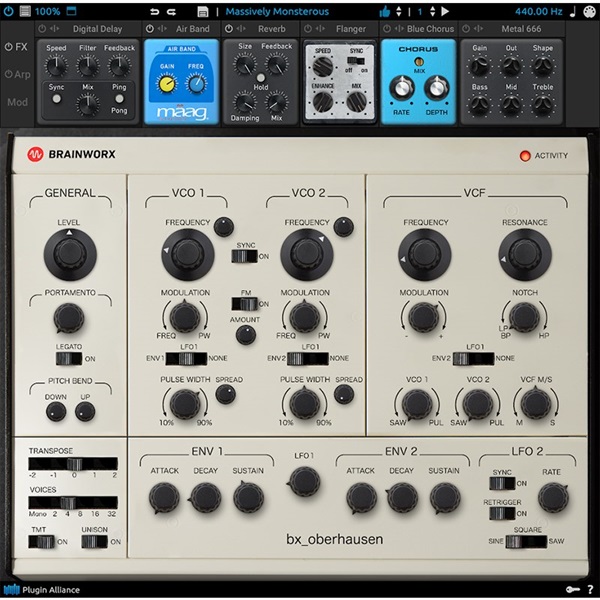Image resolution: width=600 pixels, height=600 pixels.
Task: Like the preset with the thumbs-up icon
Action: (384, 11)
